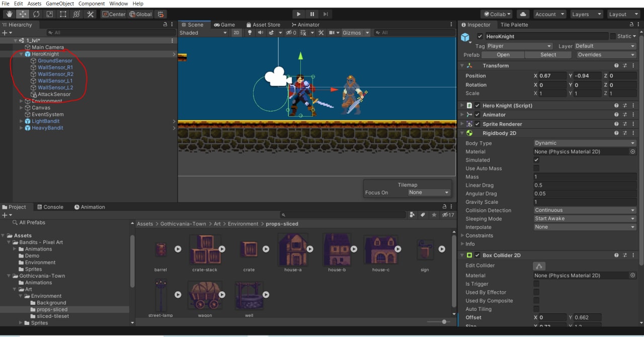Open the GameObject menu
644x337 pixels.
tap(60, 4)
